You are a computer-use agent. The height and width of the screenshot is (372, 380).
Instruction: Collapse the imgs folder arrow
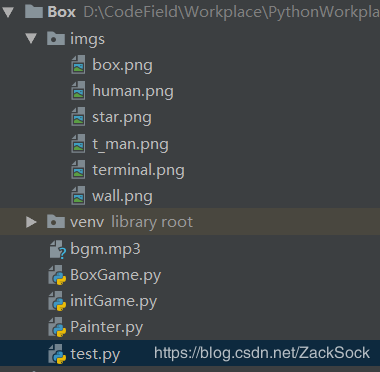(31, 39)
